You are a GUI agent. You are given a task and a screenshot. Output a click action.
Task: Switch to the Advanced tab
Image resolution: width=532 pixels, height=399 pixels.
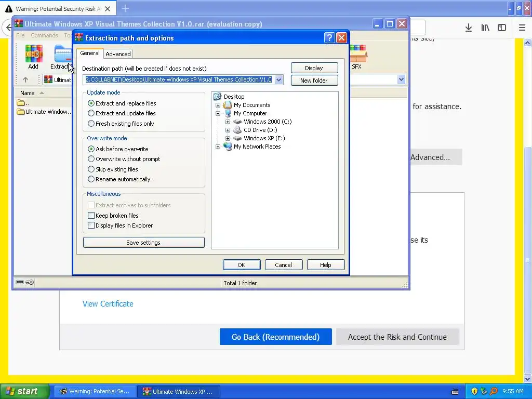(118, 54)
